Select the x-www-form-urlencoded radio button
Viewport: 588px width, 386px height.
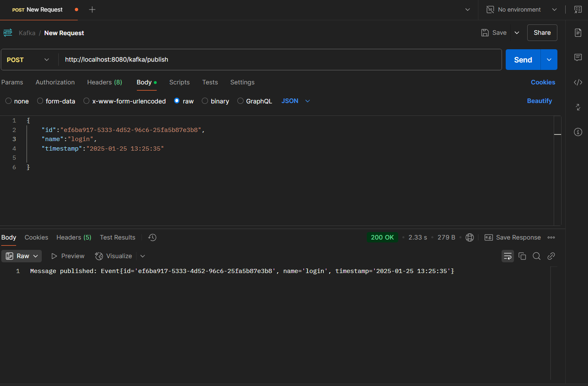pyautogui.click(x=86, y=101)
